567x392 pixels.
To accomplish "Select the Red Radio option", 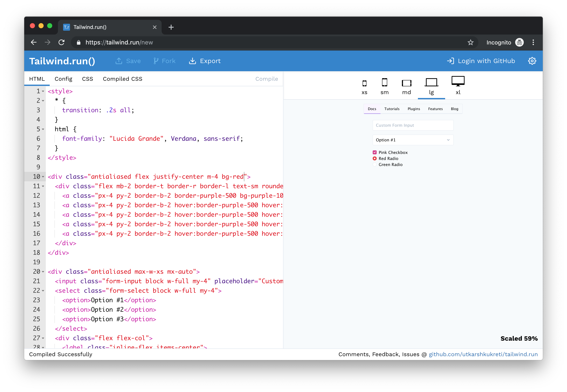I will (x=374, y=159).
